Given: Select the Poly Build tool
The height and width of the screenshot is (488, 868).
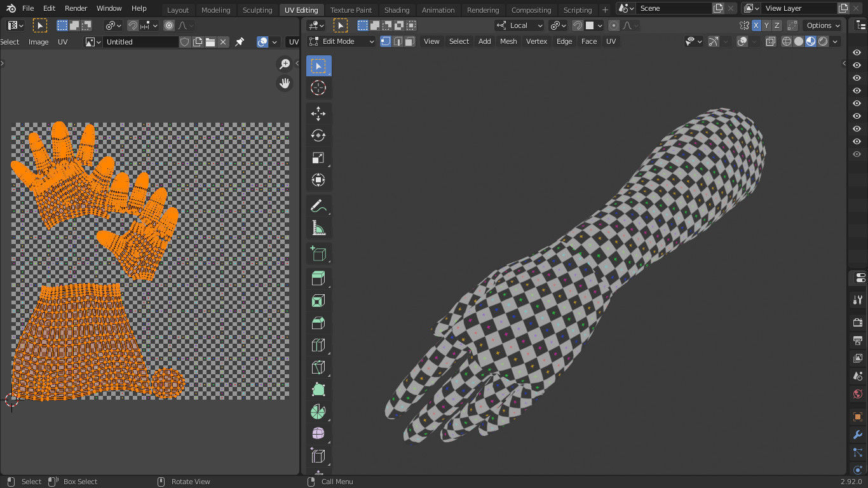Looking at the screenshot, I should pos(318,390).
